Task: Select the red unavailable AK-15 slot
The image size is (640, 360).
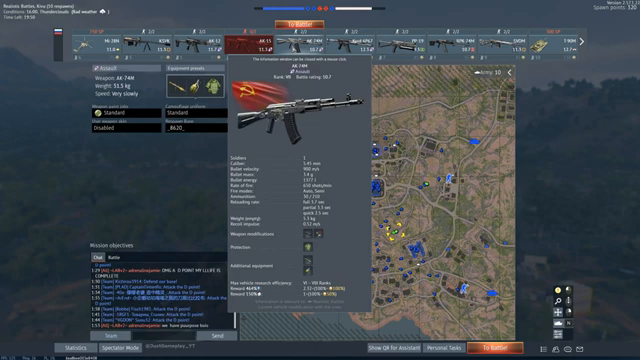Action: click(x=249, y=44)
